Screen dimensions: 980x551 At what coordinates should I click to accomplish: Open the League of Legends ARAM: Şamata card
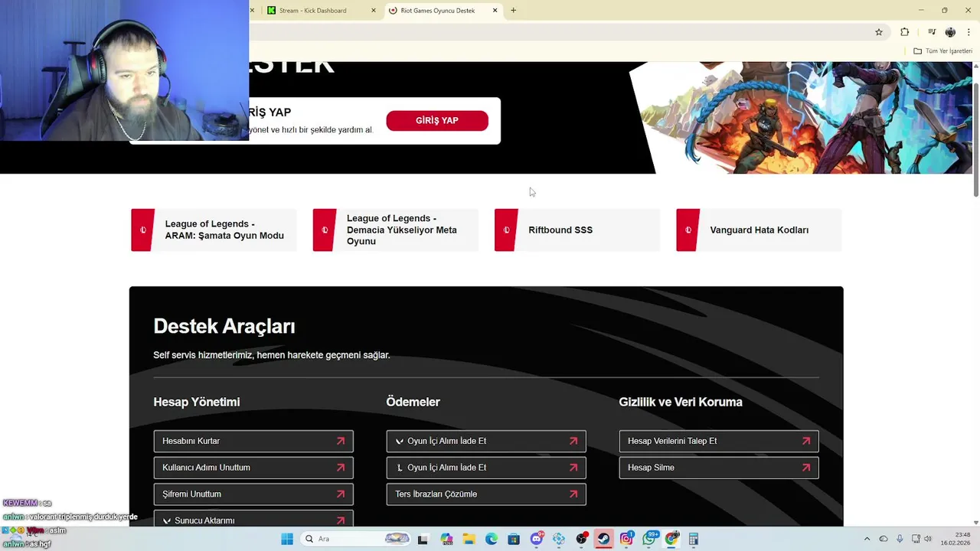coord(214,230)
